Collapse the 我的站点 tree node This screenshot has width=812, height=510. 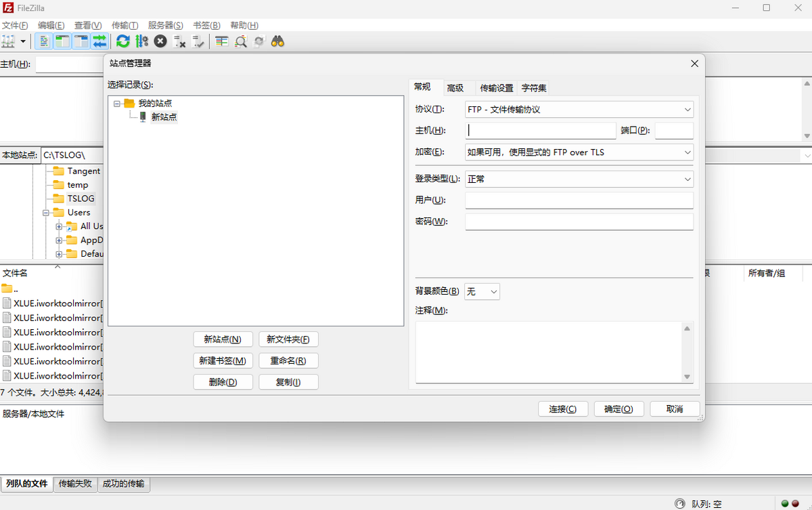click(117, 104)
